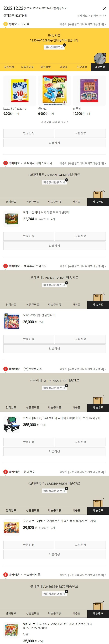Click the red S icon next to 생각투자 주식회사

pos(6,266)
